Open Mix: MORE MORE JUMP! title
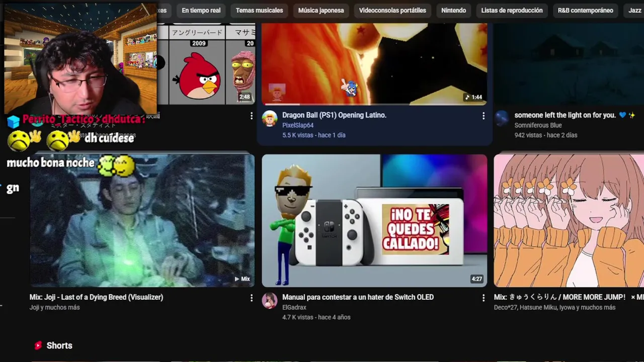The width and height of the screenshot is (644, 362). coord(569,297)
